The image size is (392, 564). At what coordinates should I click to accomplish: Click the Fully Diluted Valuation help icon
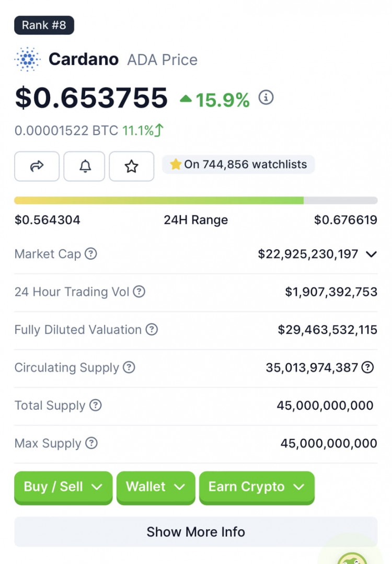pos(152,330)
